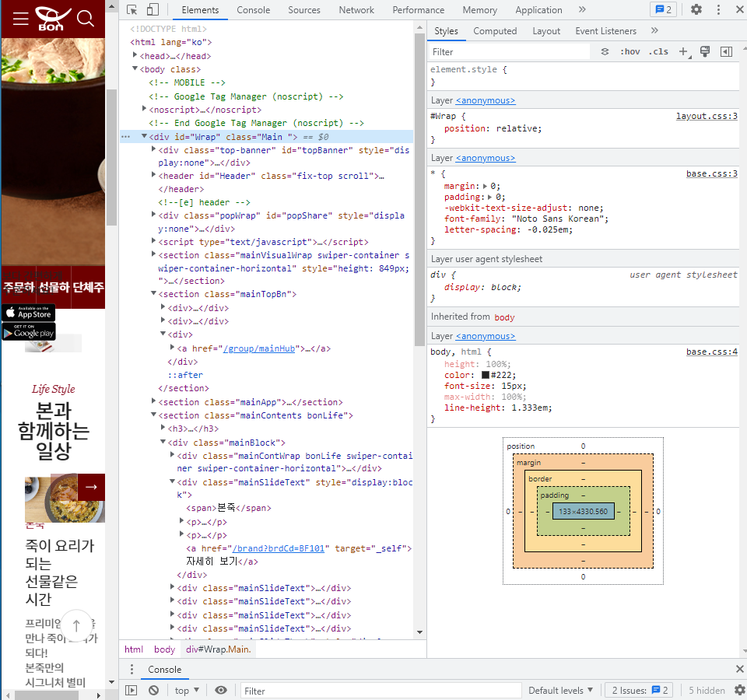Screen dimensions: 747x700
Task: Switch to the Sources tab
Action: pyautogui.click(x=304, y=10)
